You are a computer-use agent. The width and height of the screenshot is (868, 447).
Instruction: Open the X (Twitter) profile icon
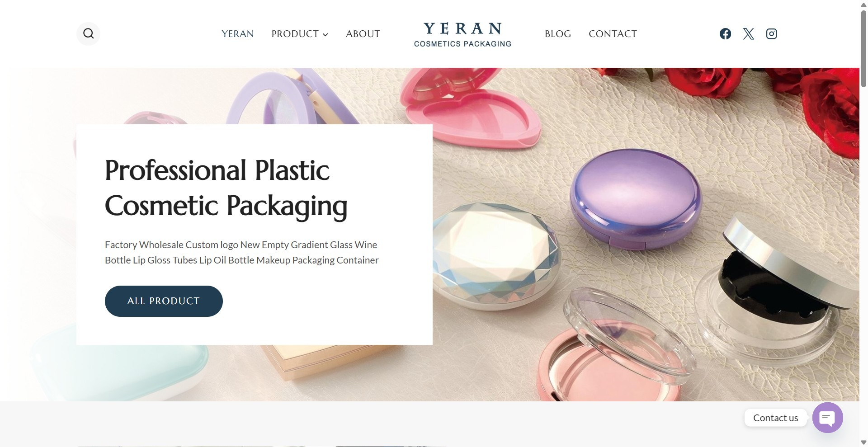click(748, 34)
